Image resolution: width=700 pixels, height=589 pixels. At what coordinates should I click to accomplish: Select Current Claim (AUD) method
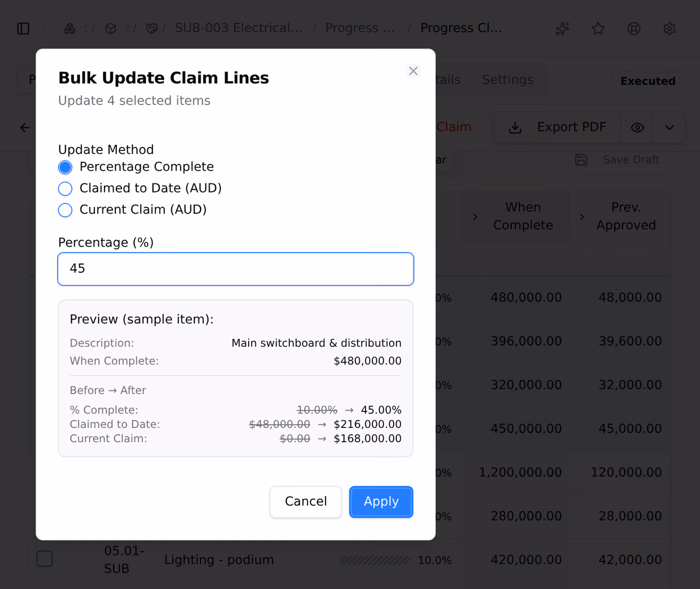(x=65, y=210)
